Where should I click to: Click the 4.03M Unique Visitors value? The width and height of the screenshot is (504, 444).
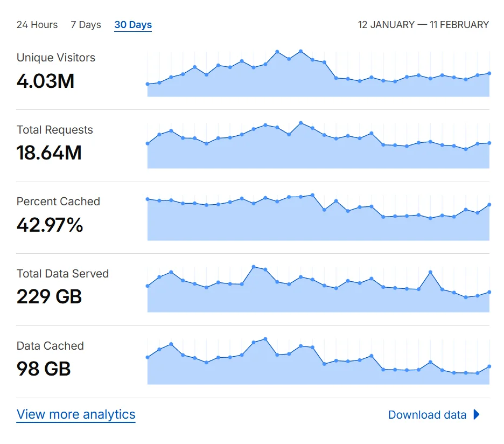(x=45, y=81)
